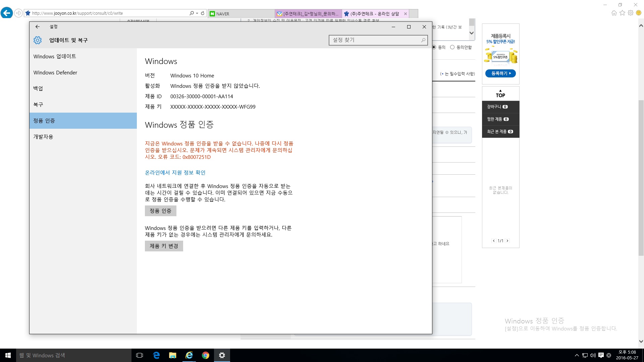Click the 제품 키 변경 button
The image size is (644, 362).
(x=164, y=246)
